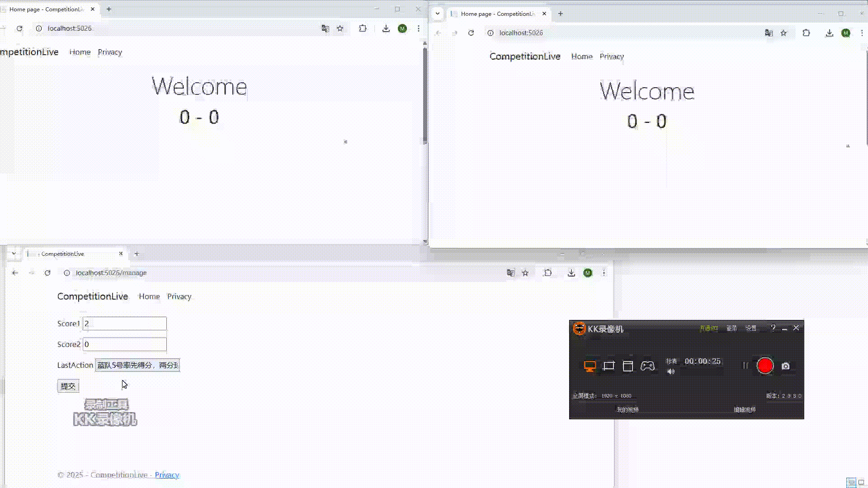Change 标清 video quality setting
Viewport: 868px width, 488px height.
pos(671,361)
